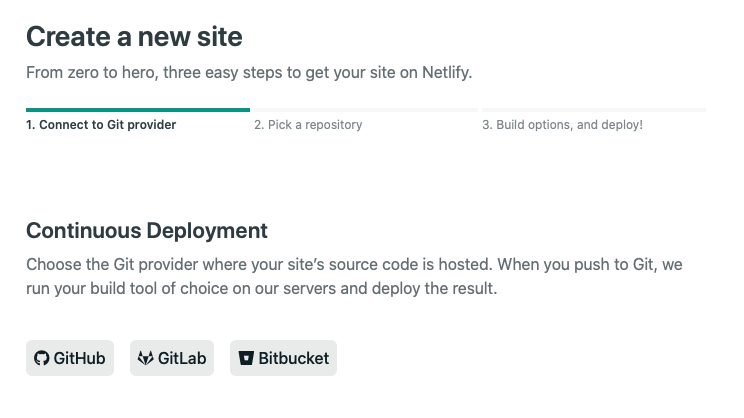744x418 pixels.
Task: Choose GitLab as the Git provider
Action: point(172,358)
